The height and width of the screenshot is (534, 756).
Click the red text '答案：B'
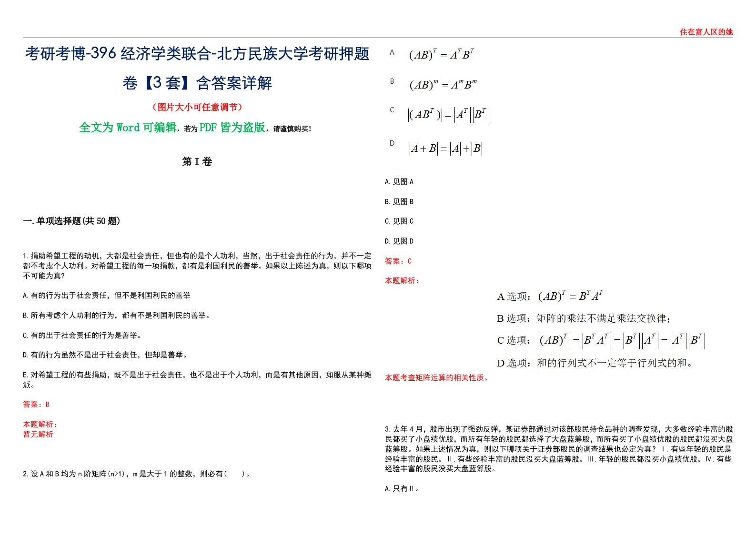[36, 405]
